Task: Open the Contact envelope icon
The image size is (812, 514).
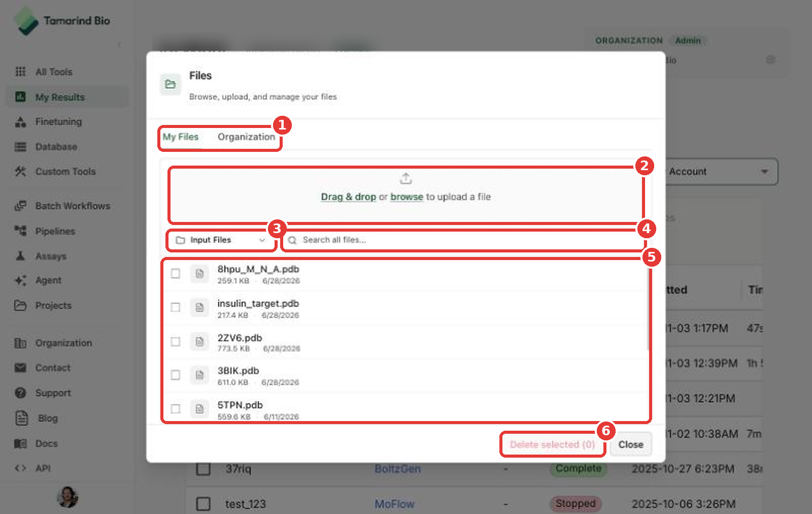Action: coord(20,368)
